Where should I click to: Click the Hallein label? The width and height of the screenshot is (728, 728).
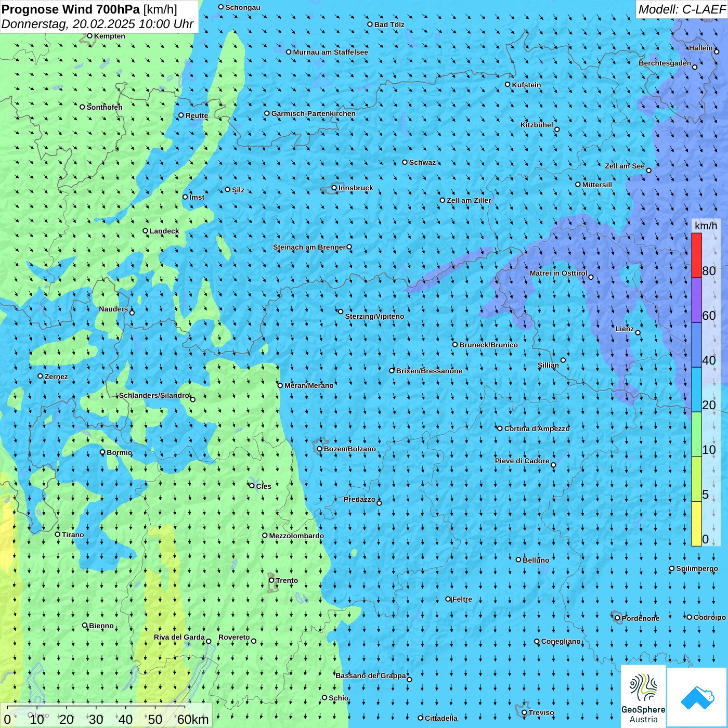point(701,48)
